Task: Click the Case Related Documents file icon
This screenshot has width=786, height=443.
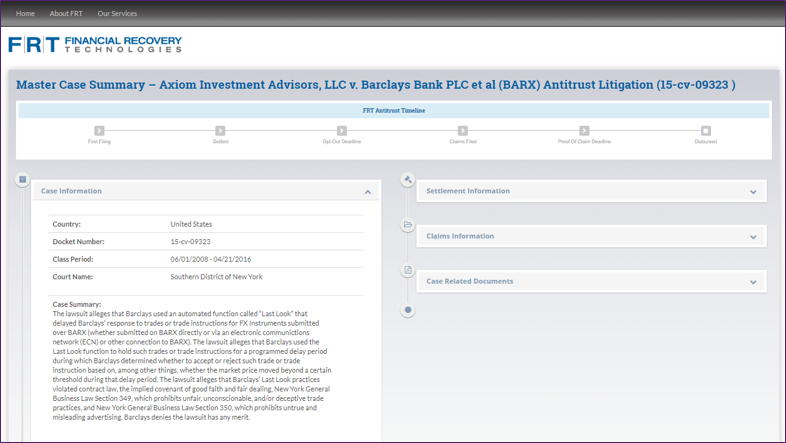Action: pos(408,270)
